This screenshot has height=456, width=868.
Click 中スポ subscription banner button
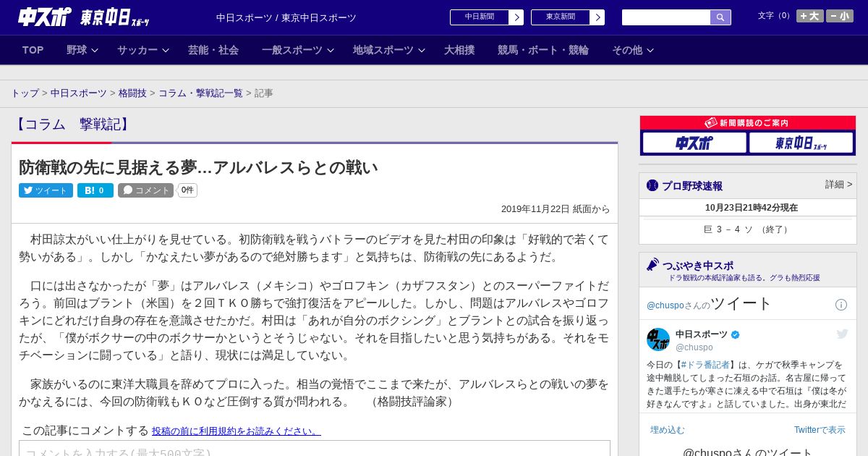pos(694,143)
